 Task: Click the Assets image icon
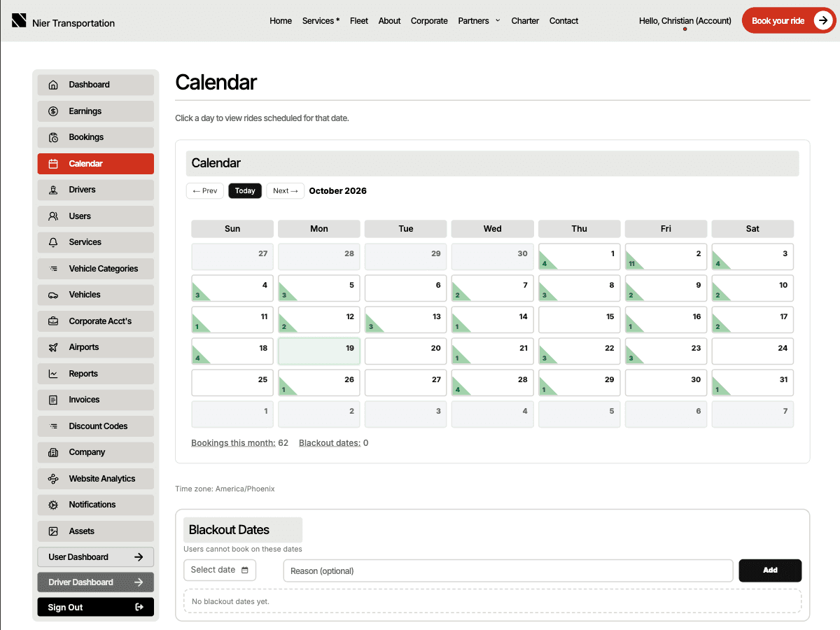53,531
